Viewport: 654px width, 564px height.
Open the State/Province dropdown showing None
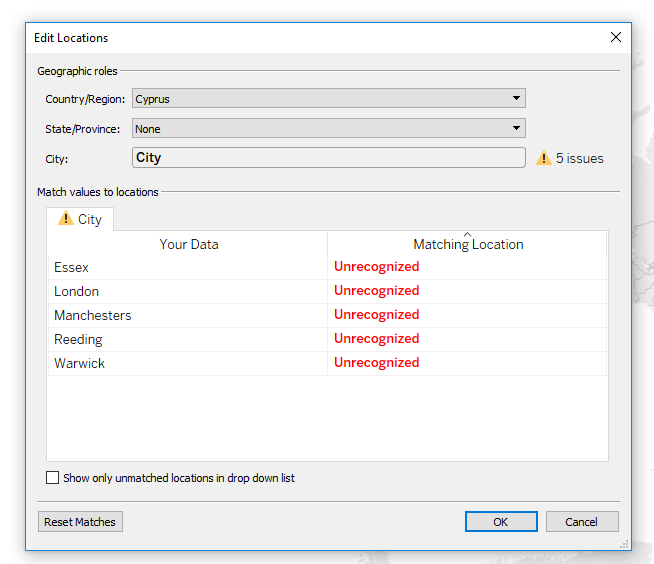[329, 128]
